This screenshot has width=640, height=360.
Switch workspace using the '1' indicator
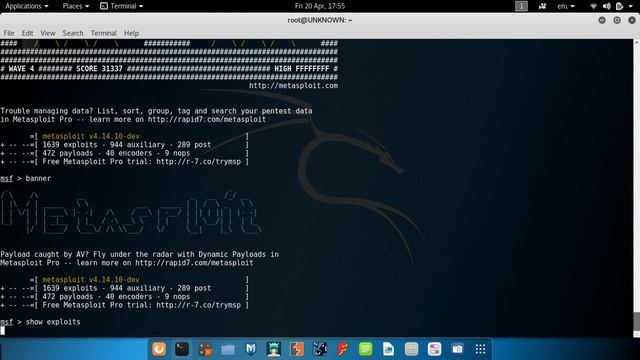pos(521,6)
